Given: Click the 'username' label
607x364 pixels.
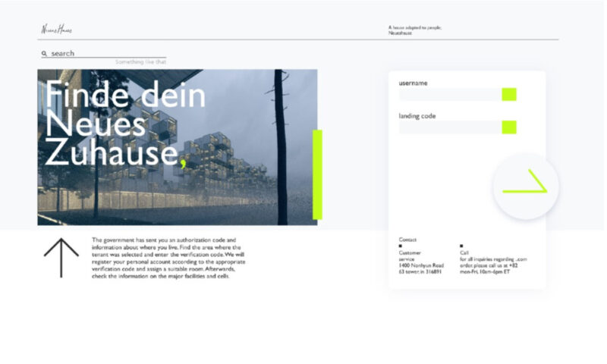Looking at the screenshot, I should [413, 83].
